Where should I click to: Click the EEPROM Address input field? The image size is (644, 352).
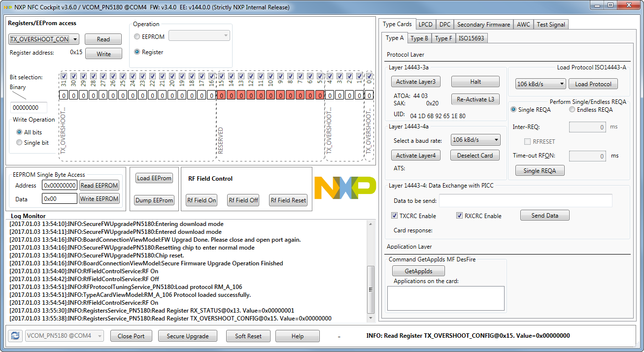60,186
